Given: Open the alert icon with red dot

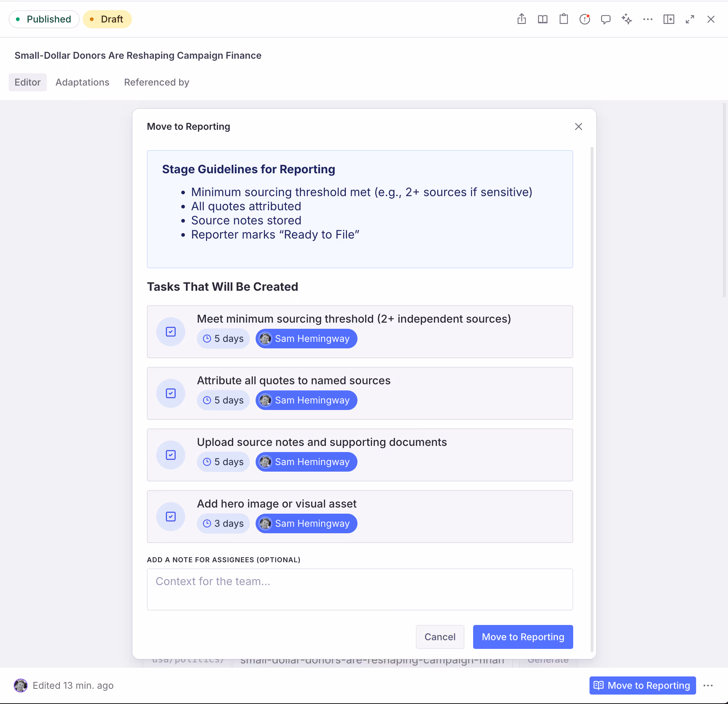Looking at the screenshot, I should (x=585, y=19).
